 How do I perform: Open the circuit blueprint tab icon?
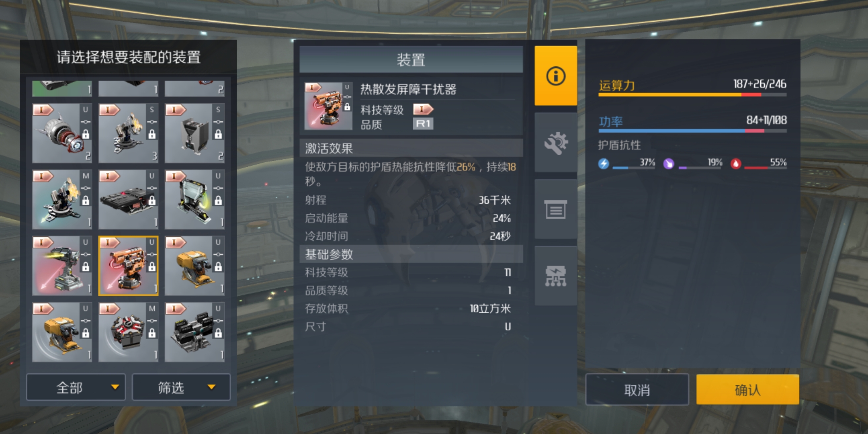[x=556, y=276]
